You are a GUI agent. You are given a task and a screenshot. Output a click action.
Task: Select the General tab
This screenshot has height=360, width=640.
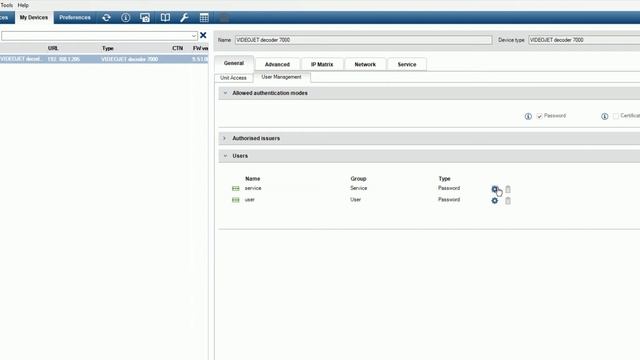click(234, 63)
